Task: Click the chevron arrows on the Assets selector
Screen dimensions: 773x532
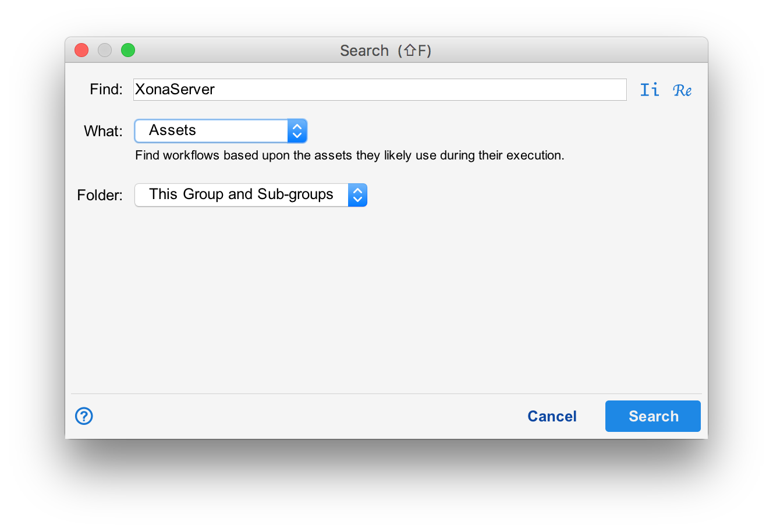Action: (x=297, y=130)
